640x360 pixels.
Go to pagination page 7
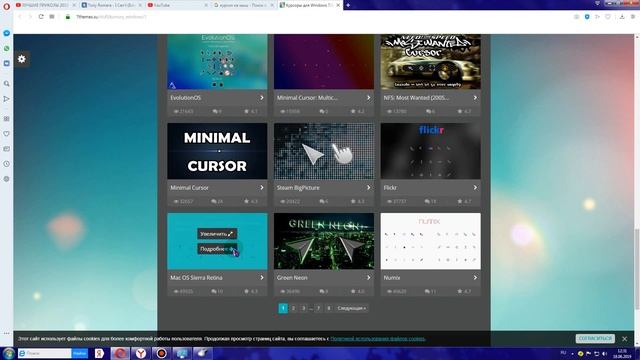pyautogui.click(x=318, y=308)
